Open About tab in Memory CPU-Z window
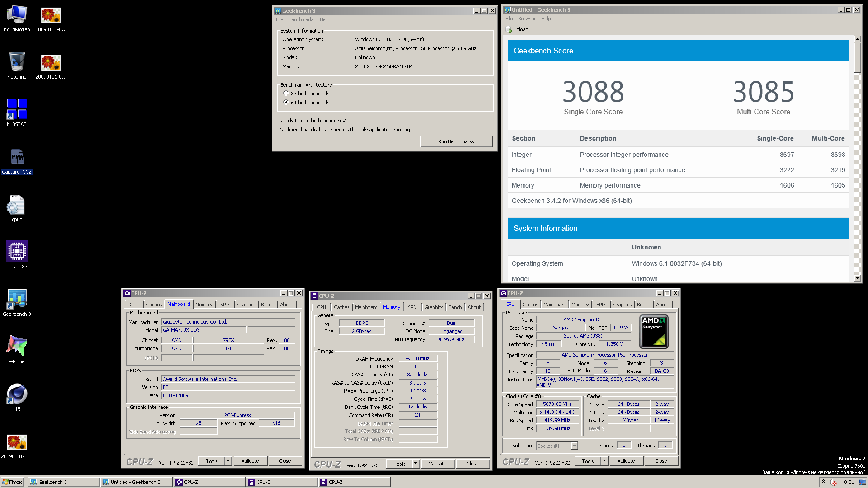 [x=474, y=307]
